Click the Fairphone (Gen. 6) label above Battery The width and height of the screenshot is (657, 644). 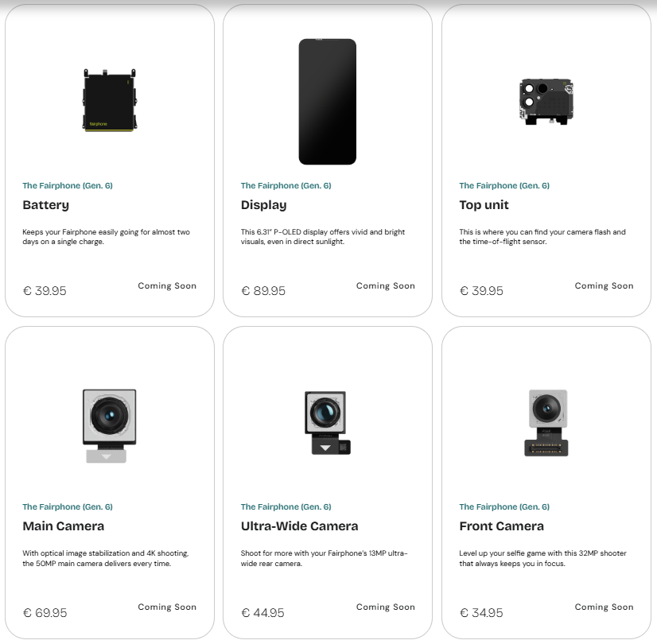click(x=68, y=185)
